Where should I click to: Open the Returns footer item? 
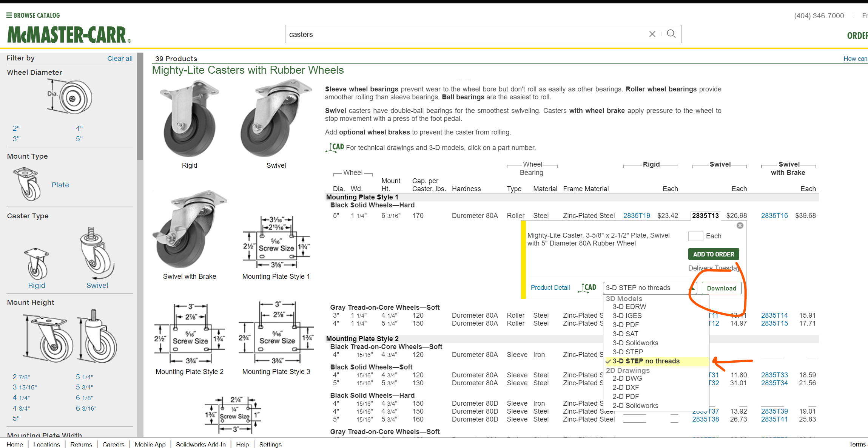[81, 444]
